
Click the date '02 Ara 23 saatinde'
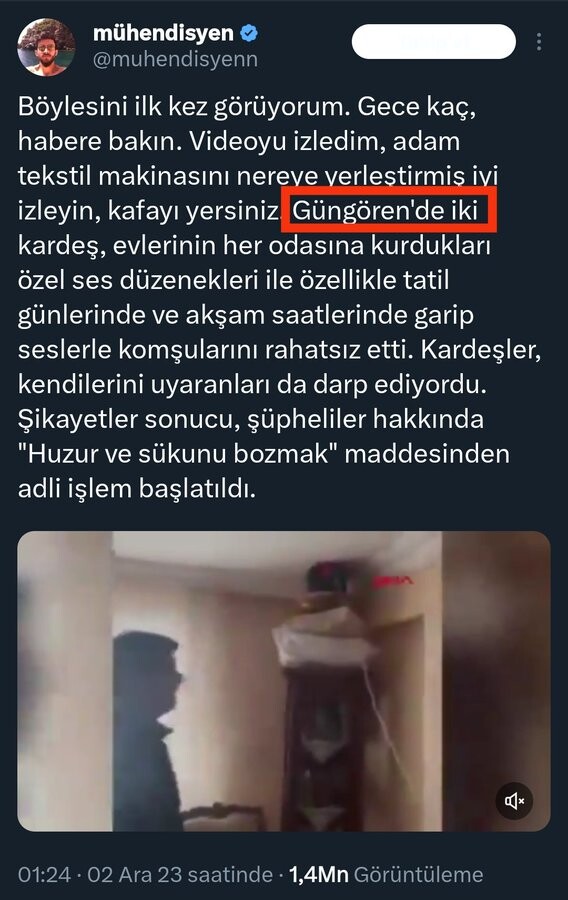(x=180, y=875)
